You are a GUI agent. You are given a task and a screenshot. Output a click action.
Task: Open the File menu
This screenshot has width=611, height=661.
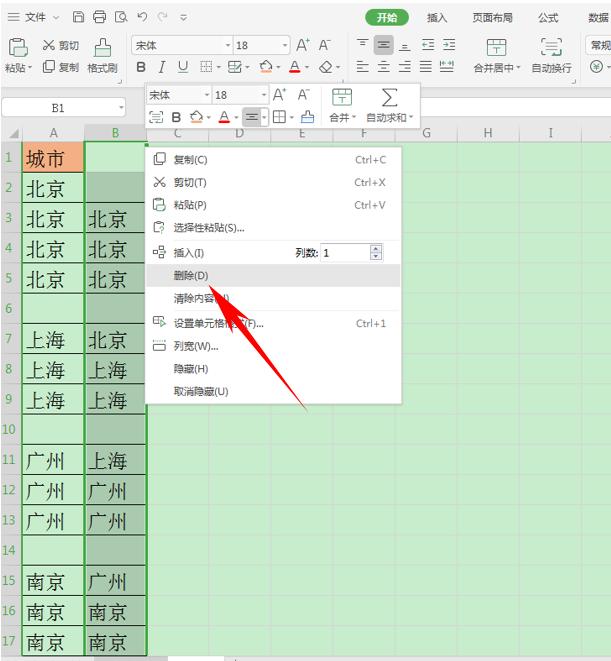point(34,17)
